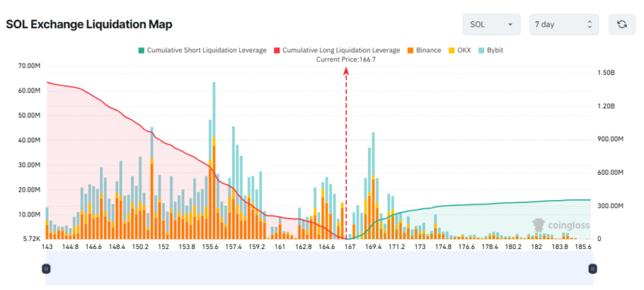Click the Current Price:166.7 label
This screenshot has width=644, height=290.
pyautogui.click(x=346, y=60)
